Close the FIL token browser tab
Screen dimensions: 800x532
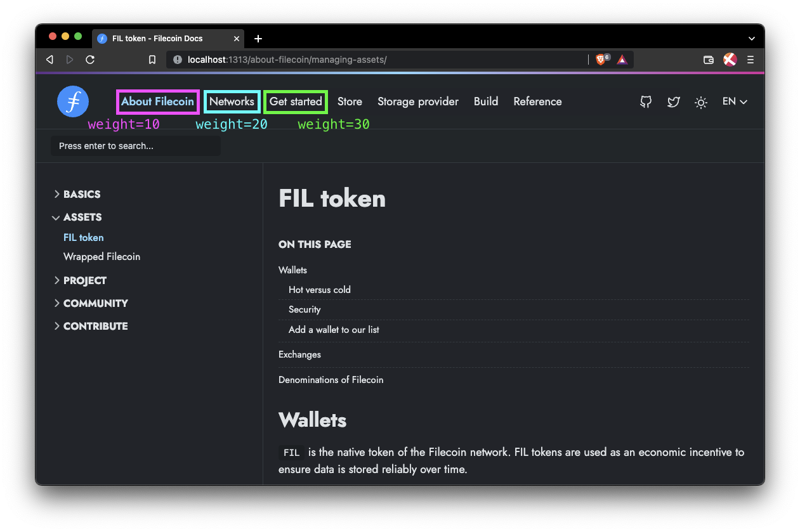coord(237,39)
